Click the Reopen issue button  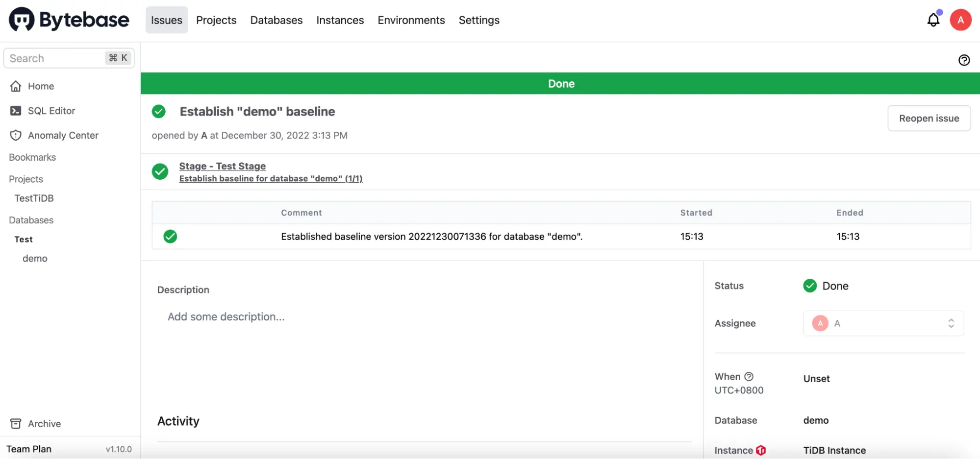pyautogui.click(x=929, y=118)
